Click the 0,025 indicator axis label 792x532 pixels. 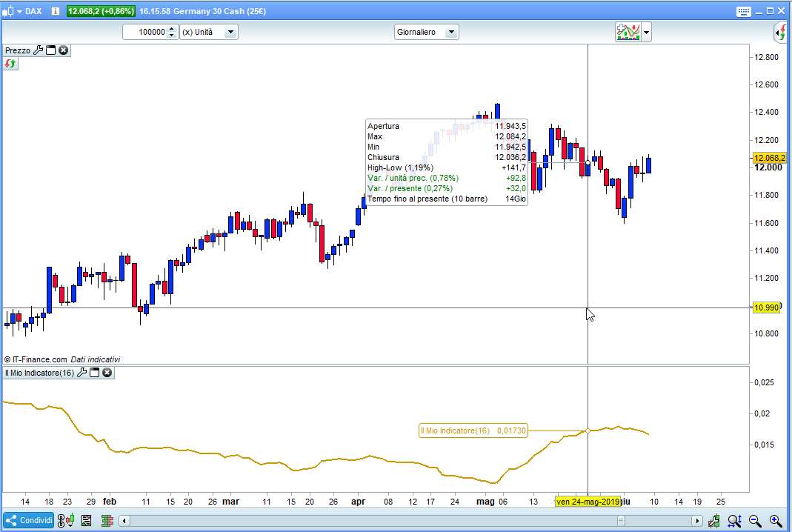(765, 382)
